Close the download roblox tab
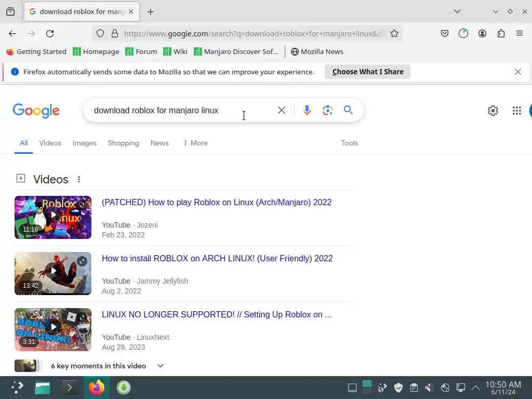532x399 pixels. tap(131, 11)
